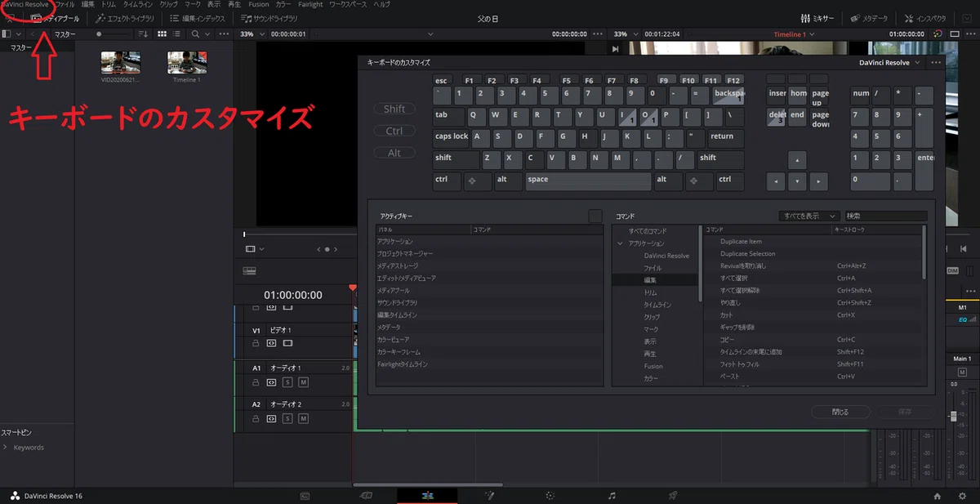Toggle the Alt modifier key button

[394, 153]
